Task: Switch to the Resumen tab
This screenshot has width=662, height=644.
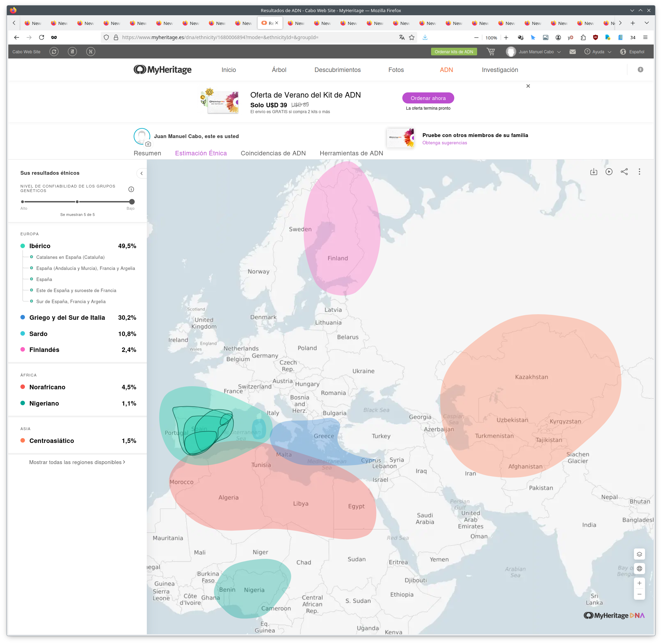Action: pos(147,153)
